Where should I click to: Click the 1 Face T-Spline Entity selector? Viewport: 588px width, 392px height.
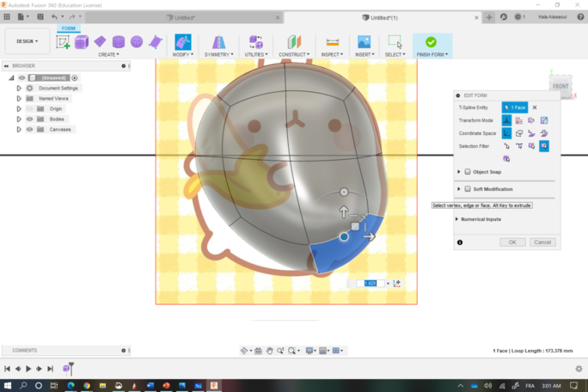pos(515,107)
